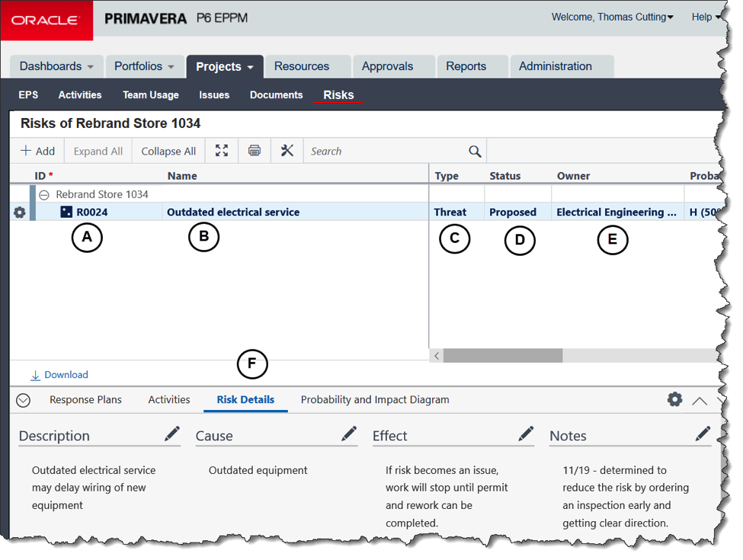Click the scroll left arrow of the grid
743x560 pixels.
437,355
